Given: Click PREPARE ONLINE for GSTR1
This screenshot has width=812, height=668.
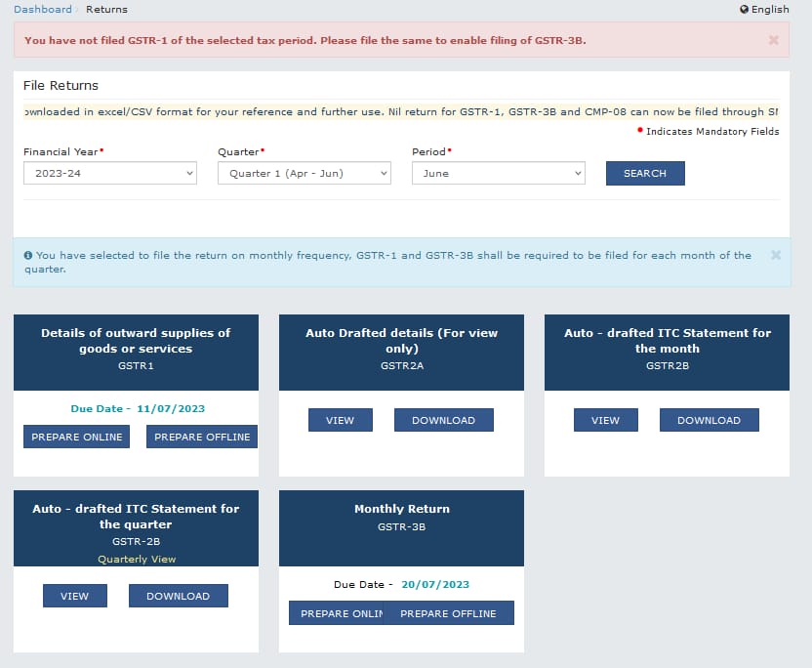Looking at the screenshot, I should coord(77,437).
